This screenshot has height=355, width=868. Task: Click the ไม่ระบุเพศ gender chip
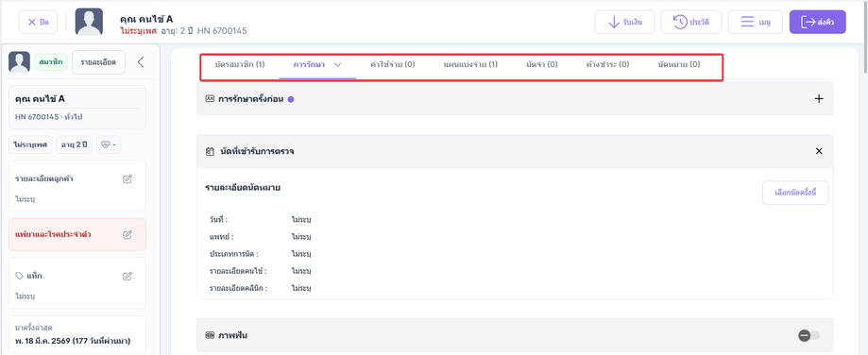pyautogui.click(x=31, y=144)
